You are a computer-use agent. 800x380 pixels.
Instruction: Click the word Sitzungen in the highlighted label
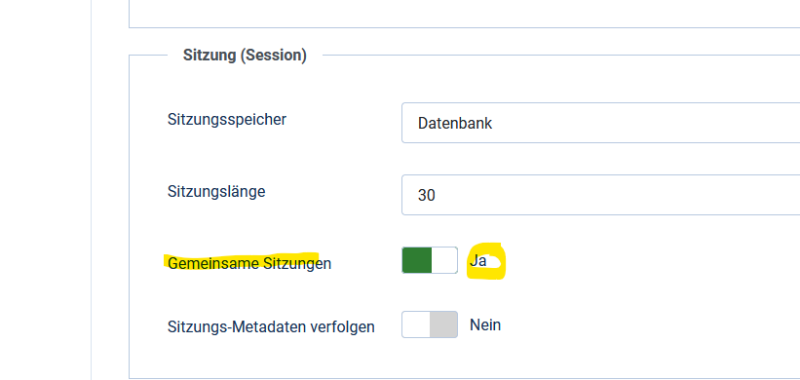coord(297,264)
